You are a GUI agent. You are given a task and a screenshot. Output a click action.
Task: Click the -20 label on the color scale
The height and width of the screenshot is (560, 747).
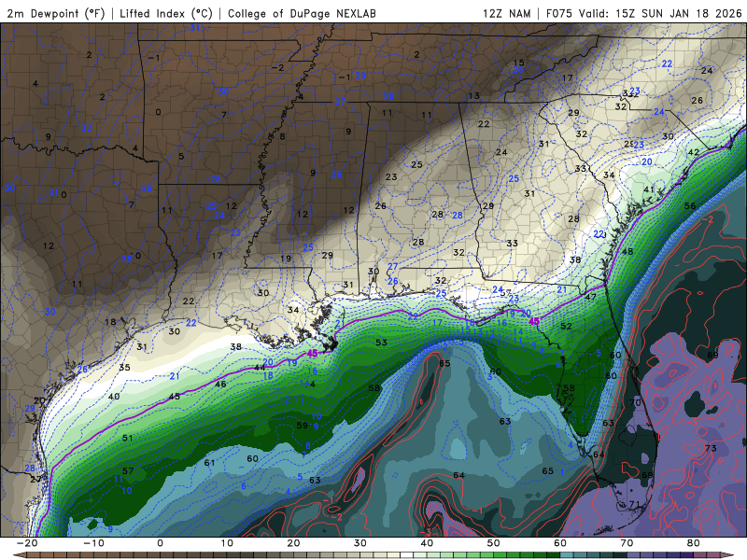[x=27, y=543]
